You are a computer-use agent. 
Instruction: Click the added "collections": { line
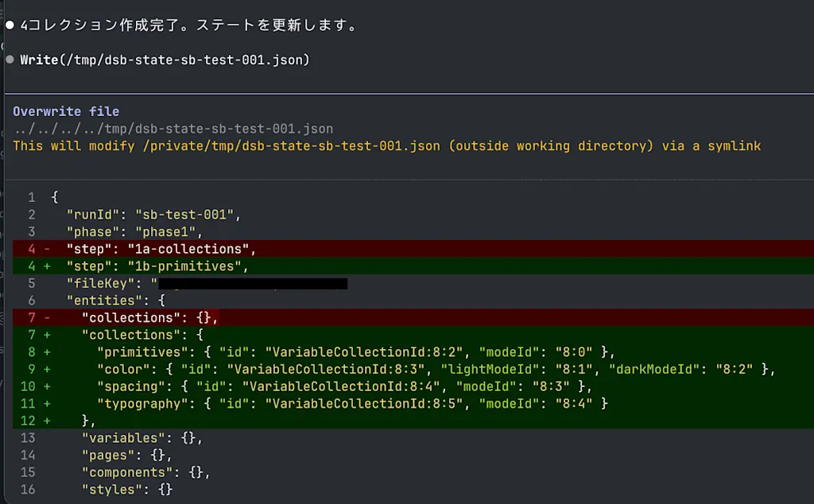(413, 334)
